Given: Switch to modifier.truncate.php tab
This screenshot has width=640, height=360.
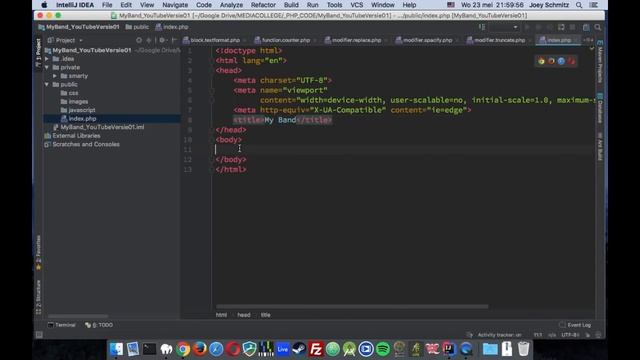Looking at the screenshot, I should point(499,40).
